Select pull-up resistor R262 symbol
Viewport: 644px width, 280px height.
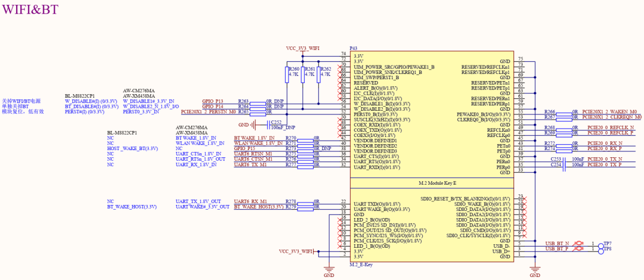click(318, 74)
